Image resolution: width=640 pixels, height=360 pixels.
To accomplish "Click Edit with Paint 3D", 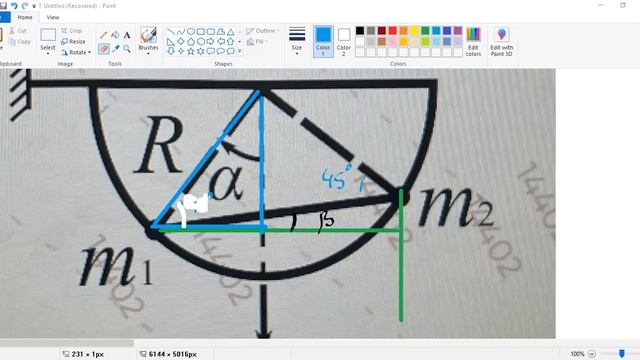I will tap(501, 41).
